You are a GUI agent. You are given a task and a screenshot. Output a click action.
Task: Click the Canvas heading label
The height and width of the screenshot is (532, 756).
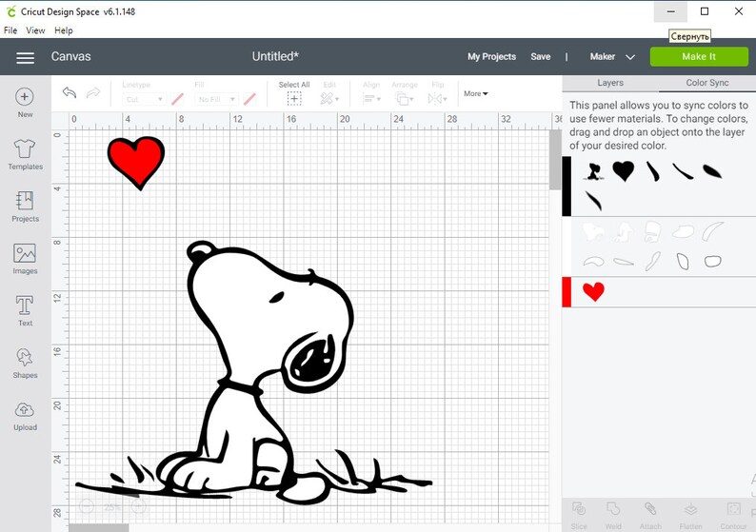(x=70, y=56)
